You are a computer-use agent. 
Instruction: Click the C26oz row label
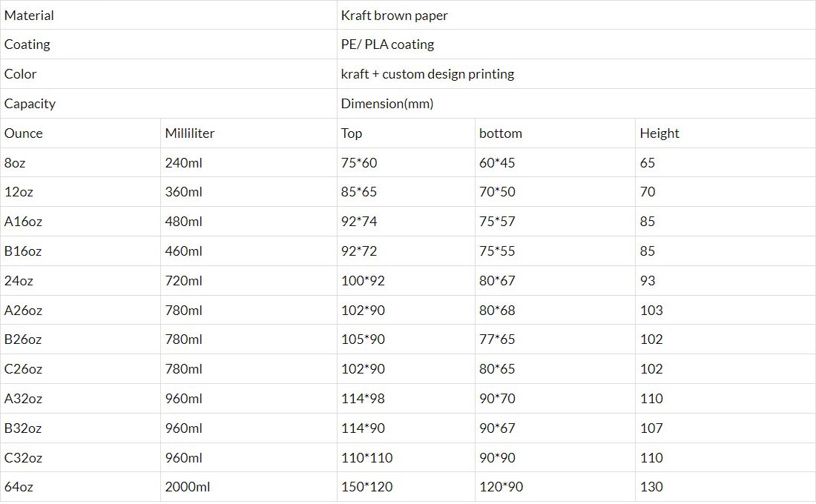click(23, 369)
